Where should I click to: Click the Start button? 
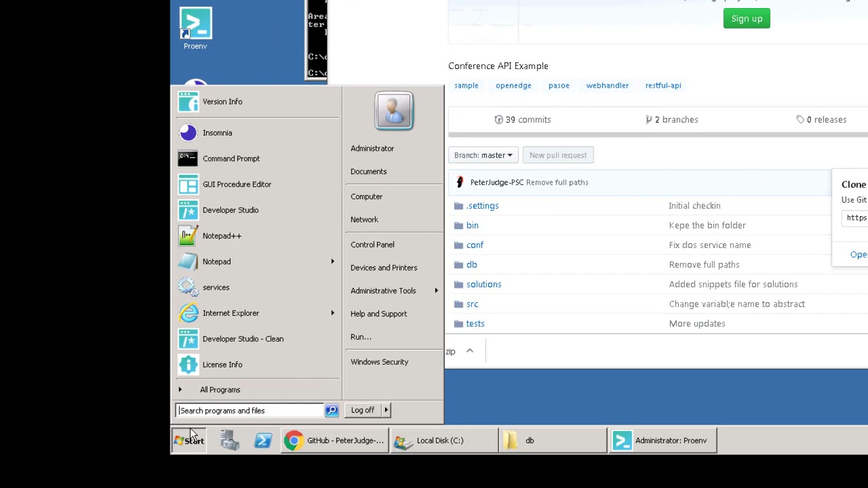click(x=189, y=441)
